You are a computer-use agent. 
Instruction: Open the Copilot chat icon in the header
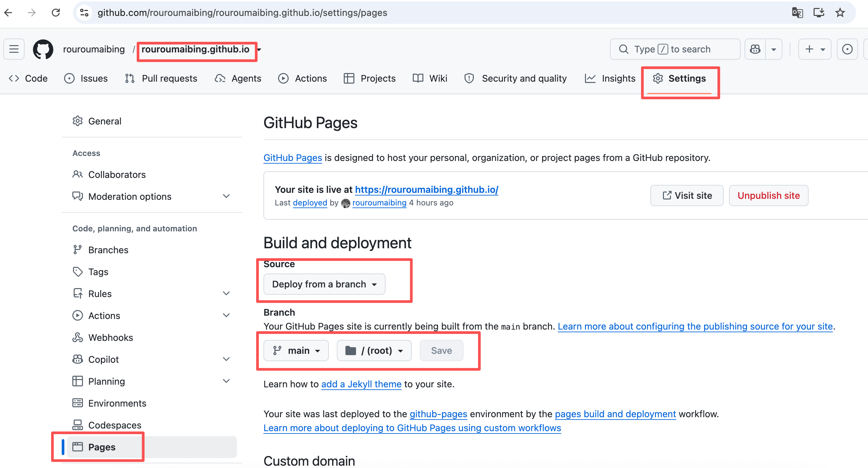tap(755, 49)
